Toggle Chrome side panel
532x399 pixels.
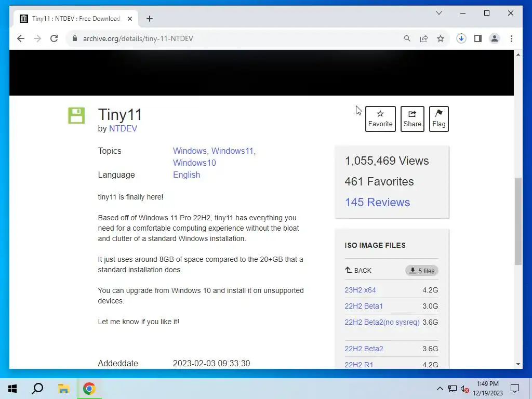(x=478, y=38)
